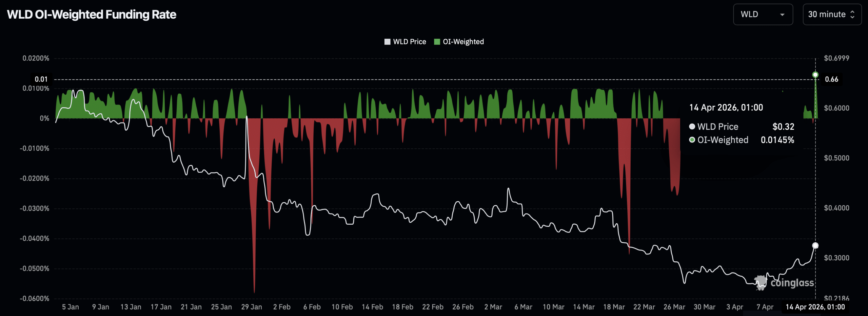The height and width of the screenshot is (316, 868).
Task: Click the chart title WLD OI-Weighted Funding Rate
Action: tap(92, 15)
